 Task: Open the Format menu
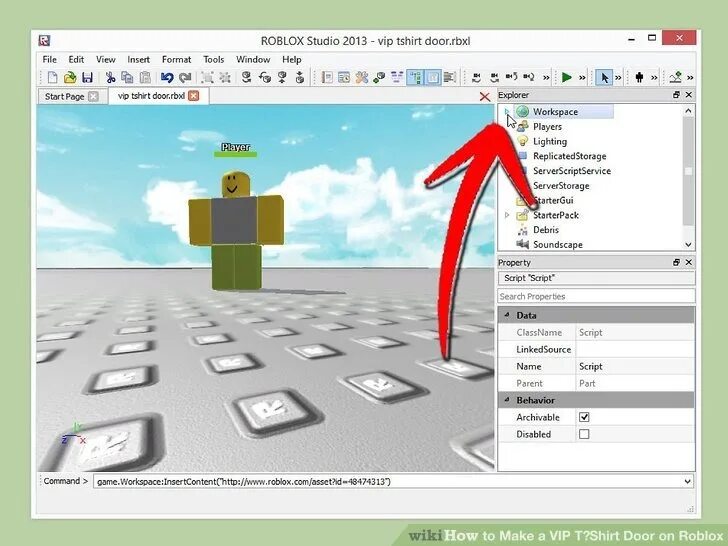[x=176, y=59]
